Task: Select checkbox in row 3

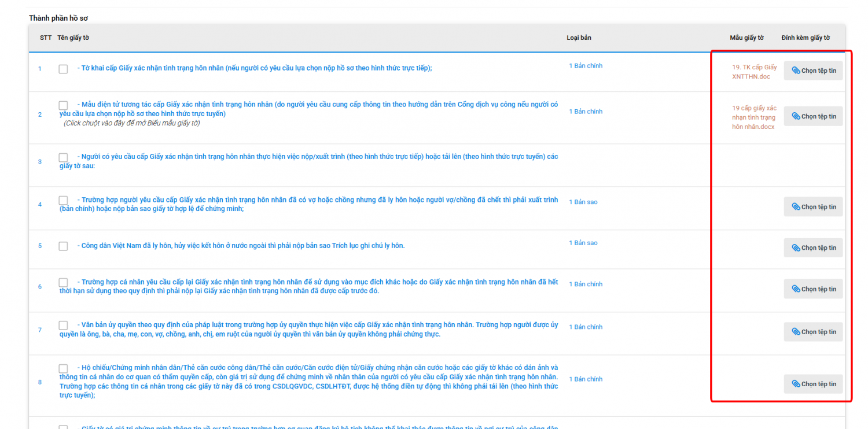Action: coord(63,157)
